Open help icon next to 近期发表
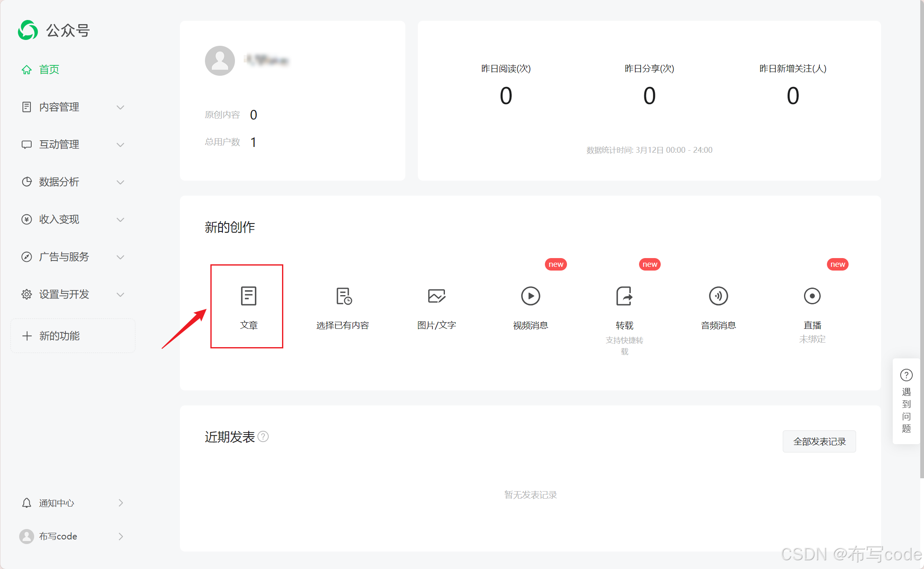Screen dimensions: 924x569 pos(263,437)
